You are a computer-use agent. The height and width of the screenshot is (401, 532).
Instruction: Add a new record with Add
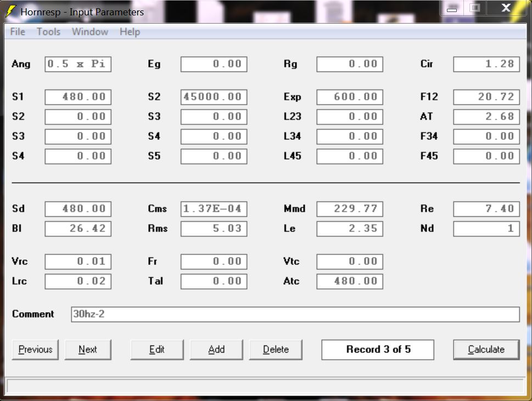point(216,349)
